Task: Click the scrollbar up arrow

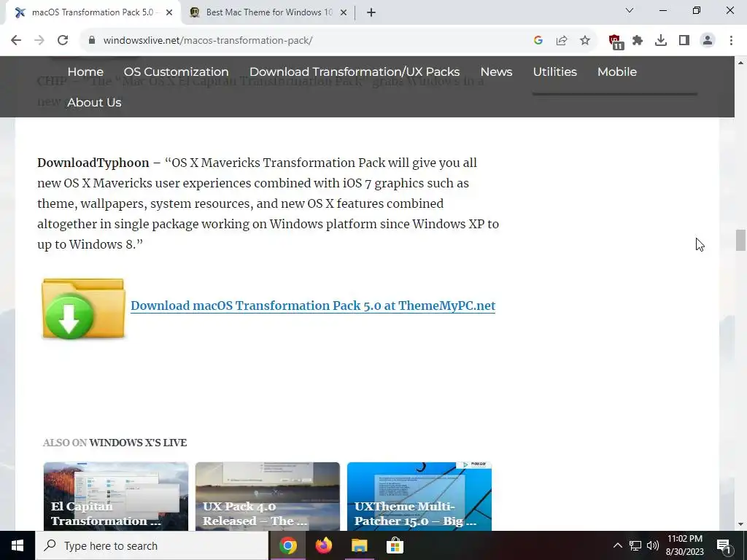Action: tap(740, 63)
